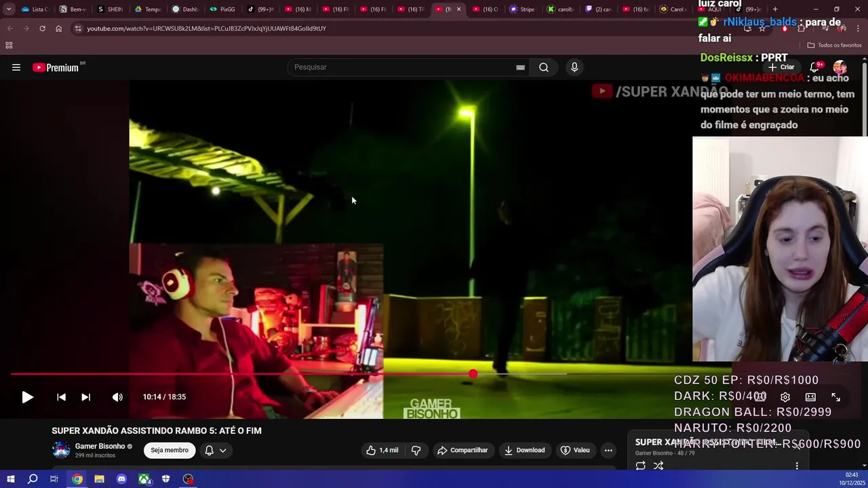The height and width of the screenshot is (488, 868).
Task: Like the video with 1,4 mil
Action: point(382,450)
